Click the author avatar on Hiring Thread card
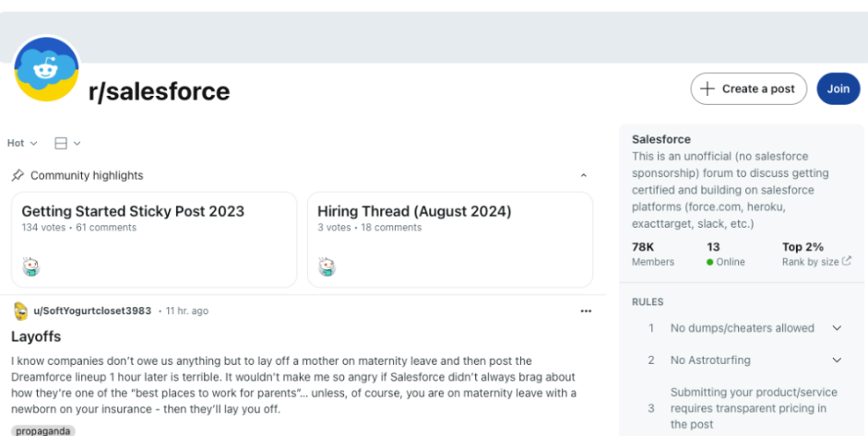Screen dimensions: 868x436 (x=327, y=266)
